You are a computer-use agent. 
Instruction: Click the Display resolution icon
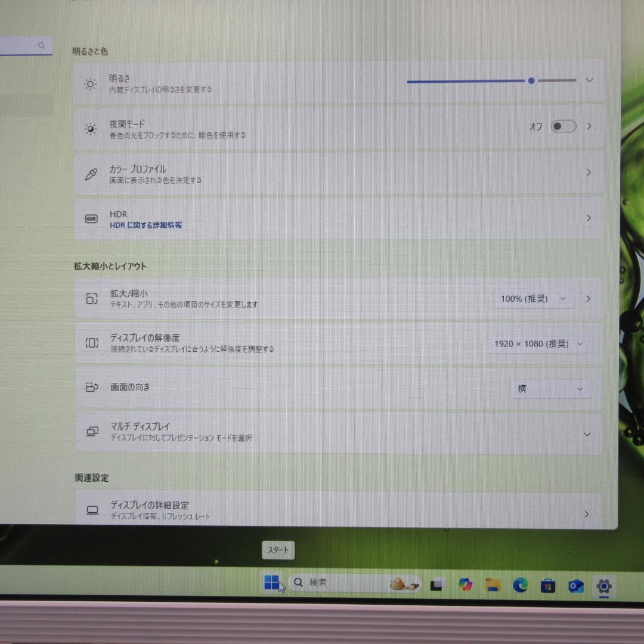[91, 342]
